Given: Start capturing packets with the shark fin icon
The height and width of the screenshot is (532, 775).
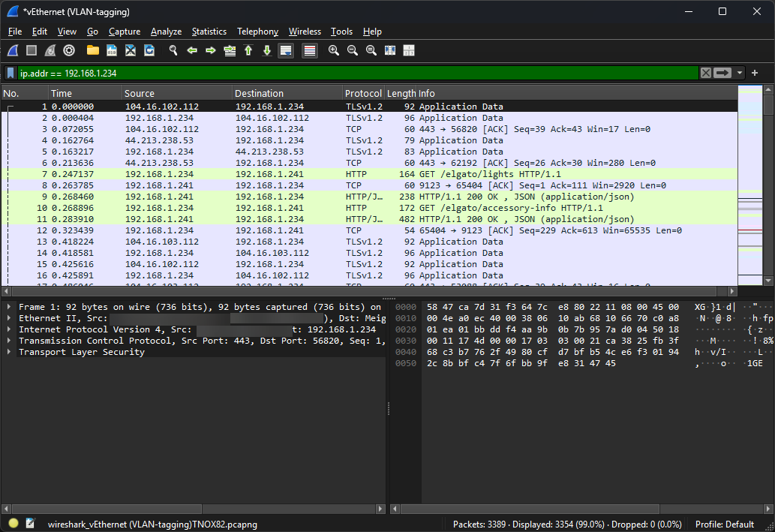Looking at the screenshot, I should (x=13, y=50).
